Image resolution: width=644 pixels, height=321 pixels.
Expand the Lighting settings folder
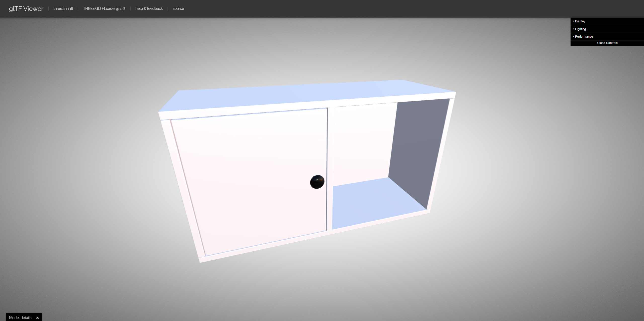580,29
